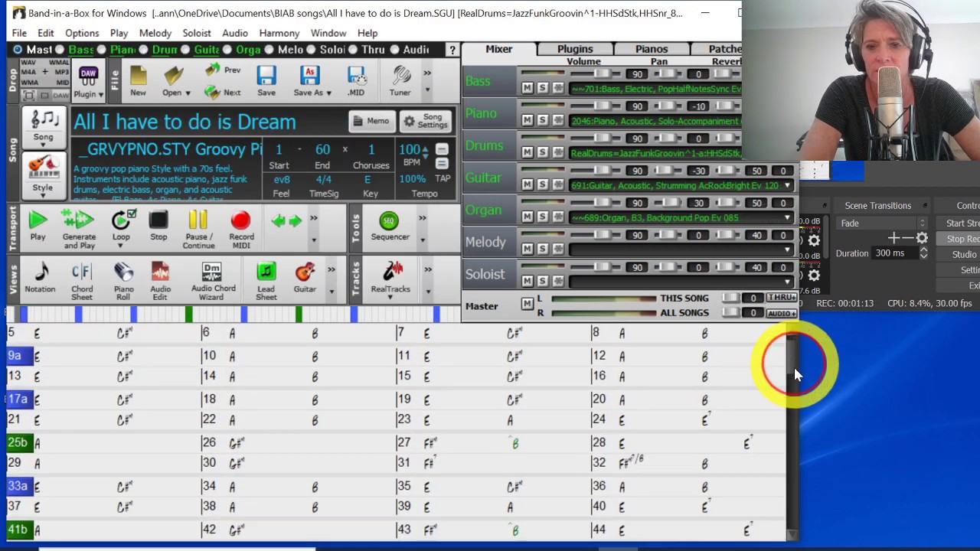Image resolution: width=980 pixels, height=551 pixels.
Task: Select the Master track radio button
Action: (x=18, y=50)
